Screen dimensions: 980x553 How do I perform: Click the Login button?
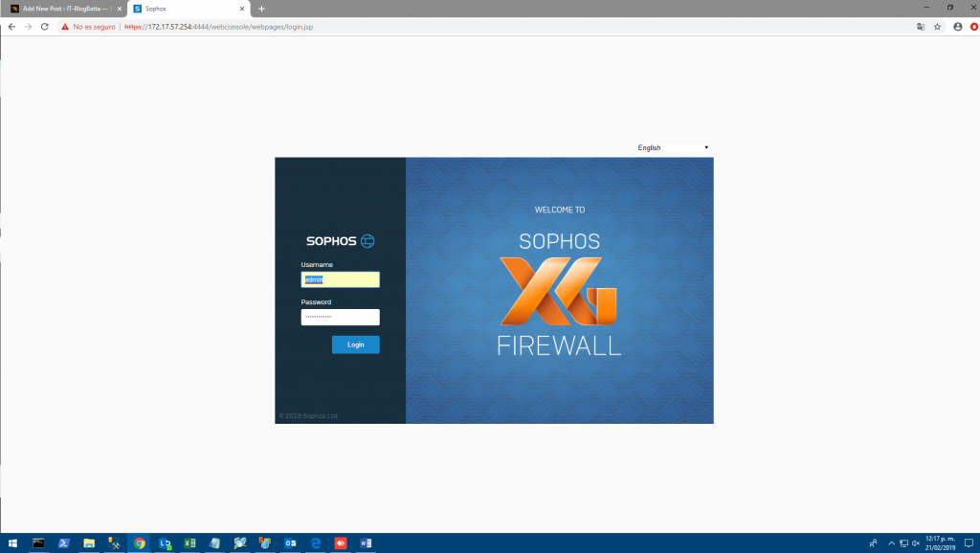[x=356, y=345]
